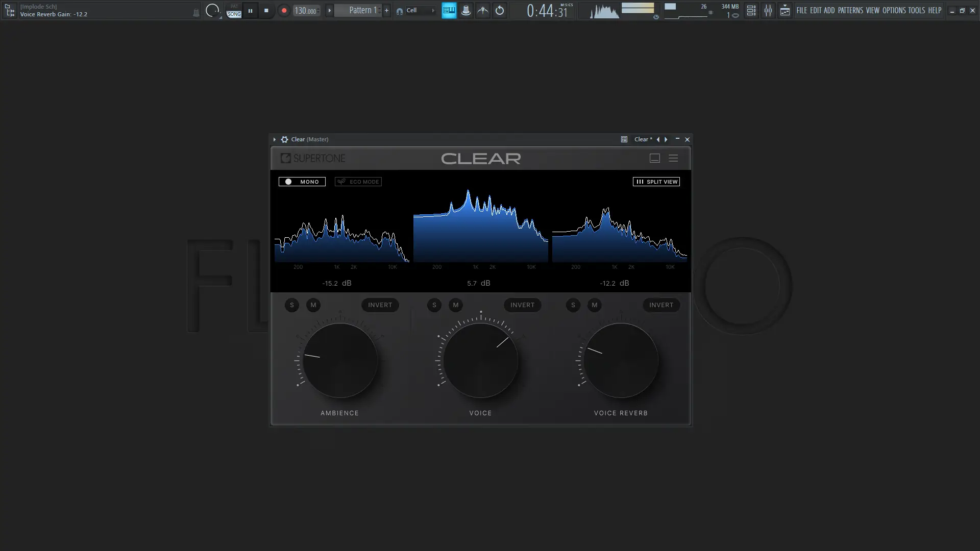Toggle the step edit keyboard icon
The height and width of the screenshot is (551, 980).
tap(449, 10)
